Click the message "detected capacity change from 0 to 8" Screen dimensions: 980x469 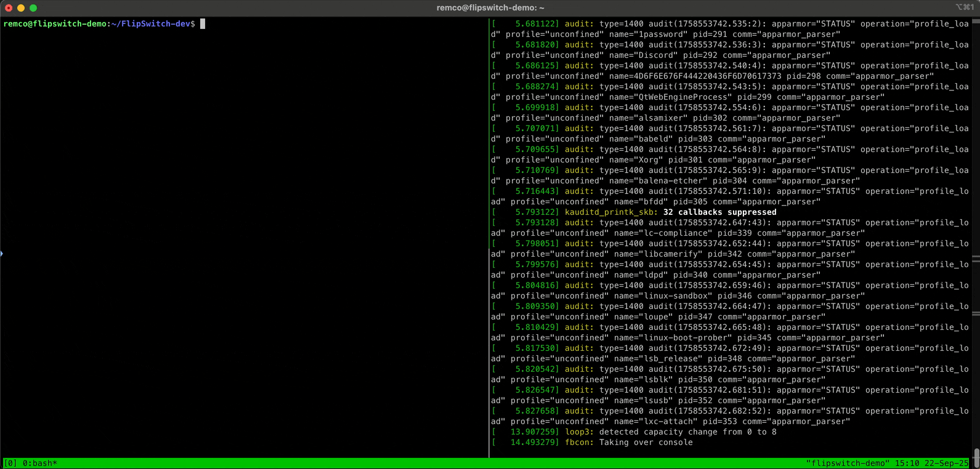[688, 432]
